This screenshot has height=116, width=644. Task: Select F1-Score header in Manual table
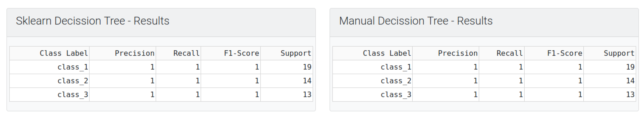564,53
